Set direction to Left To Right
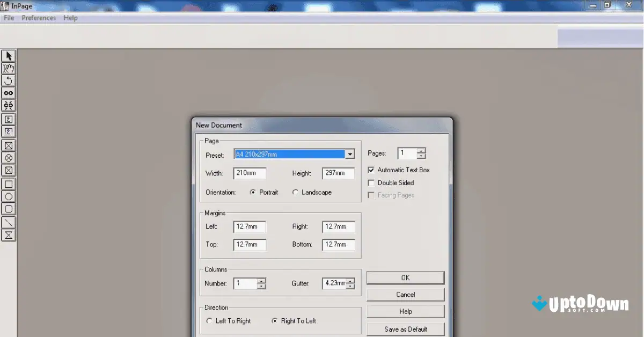Screen dimensions: 644x337 pyautogui.click(x=209, y=320)
